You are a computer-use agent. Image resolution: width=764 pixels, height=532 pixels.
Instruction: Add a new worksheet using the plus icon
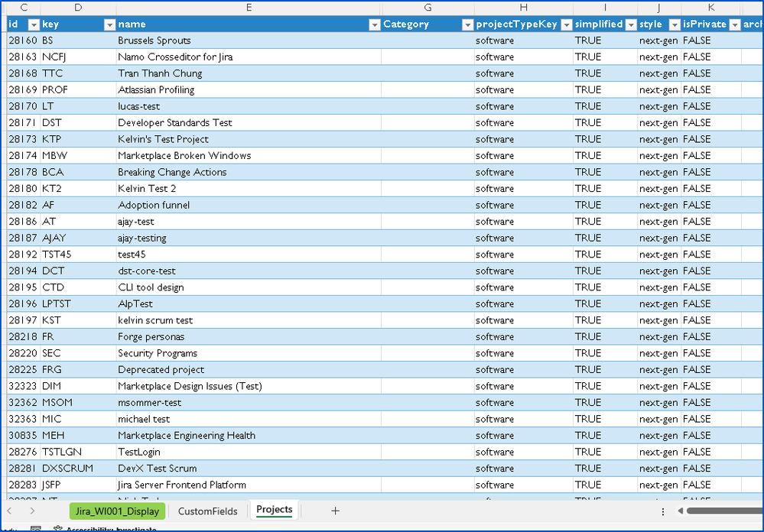pyautogui.click(x=334, y=511)
